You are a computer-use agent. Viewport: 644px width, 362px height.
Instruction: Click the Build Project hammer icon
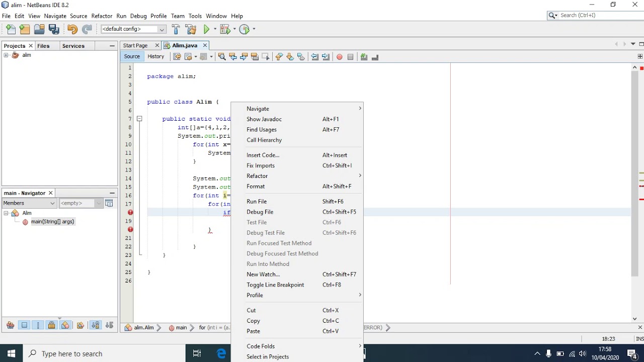[176, 29]
